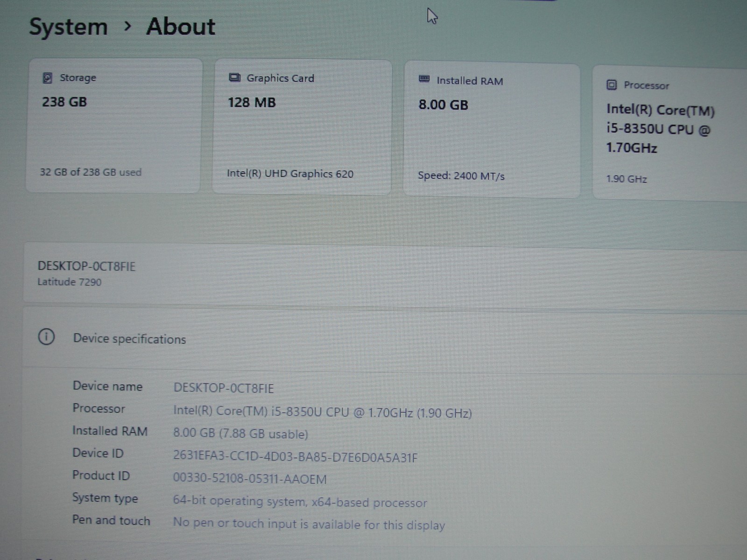Click the 'Installed RAM' label in specifications
The width and height of the screenshot is (747, 560).
tap(110, 431)
